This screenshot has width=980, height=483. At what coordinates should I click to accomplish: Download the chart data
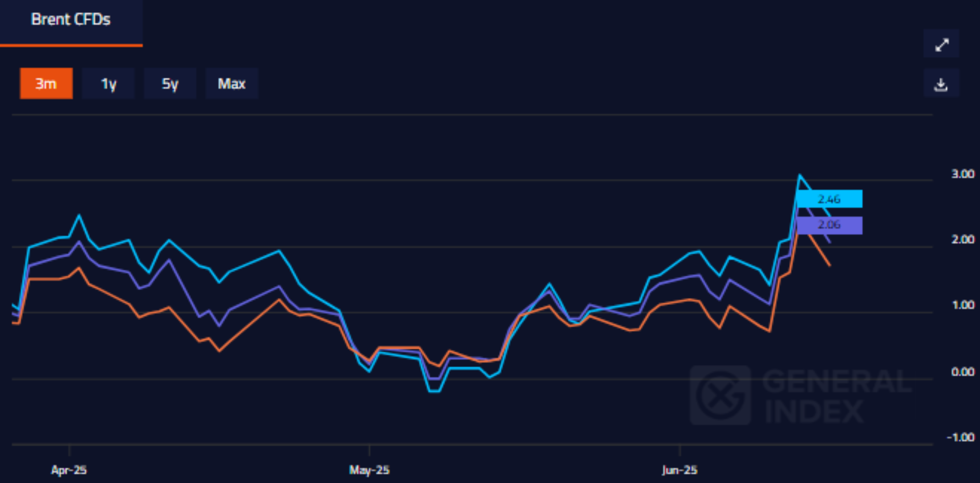click(x=942, y=83)
